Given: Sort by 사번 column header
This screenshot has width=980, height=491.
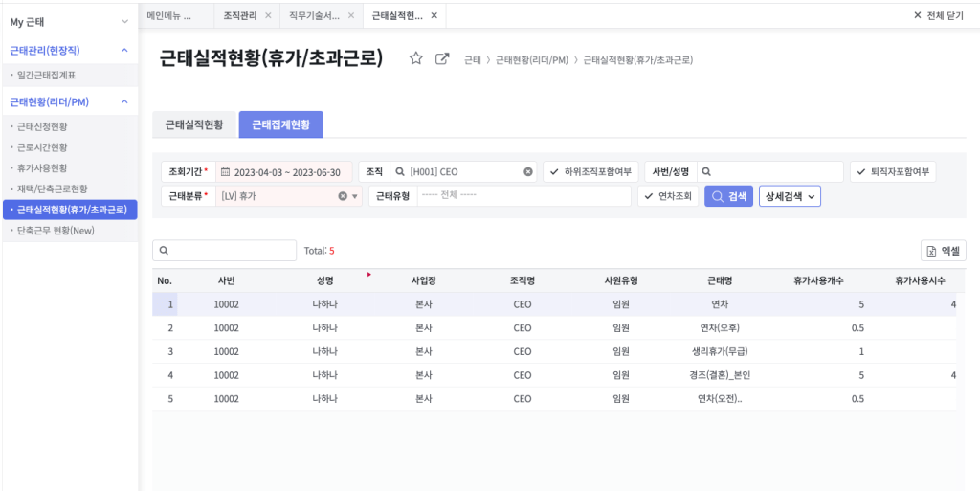Looking at the screenshot, I should click(x=226, y=281).
